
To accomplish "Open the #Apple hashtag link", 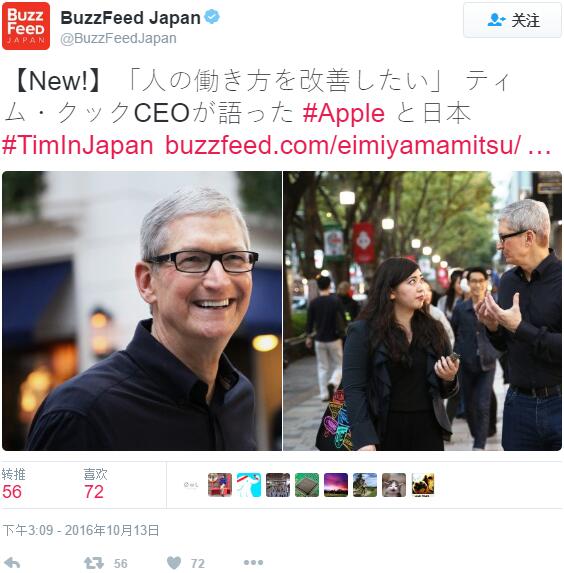I will 344,113.
